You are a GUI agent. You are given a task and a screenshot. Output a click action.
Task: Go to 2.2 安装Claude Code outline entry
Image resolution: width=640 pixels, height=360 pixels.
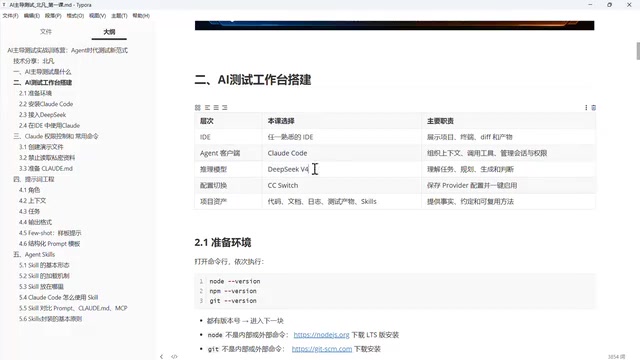pyautogui.click(x=46, y=104)
